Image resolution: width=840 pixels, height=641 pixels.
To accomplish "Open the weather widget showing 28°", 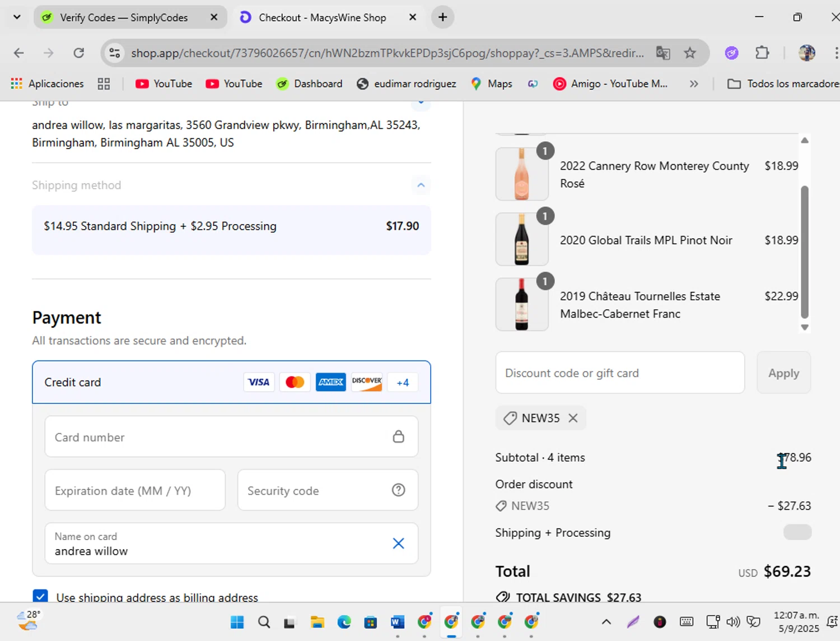I will click(x=28, y=621).
